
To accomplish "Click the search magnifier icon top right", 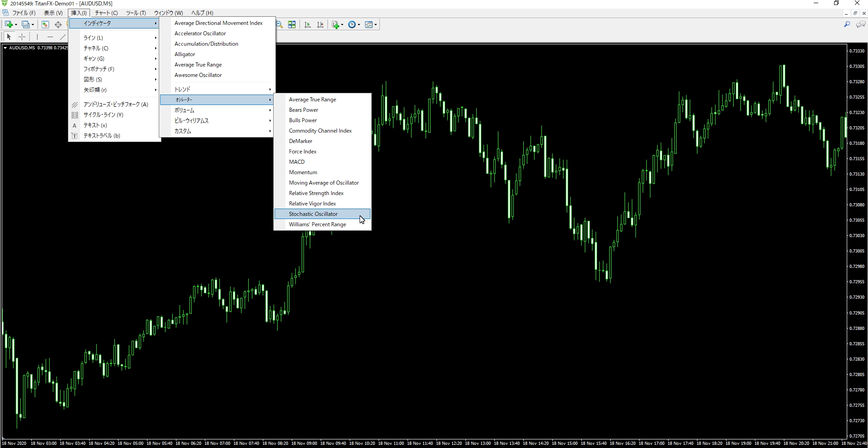I will (x=847, y=24).
